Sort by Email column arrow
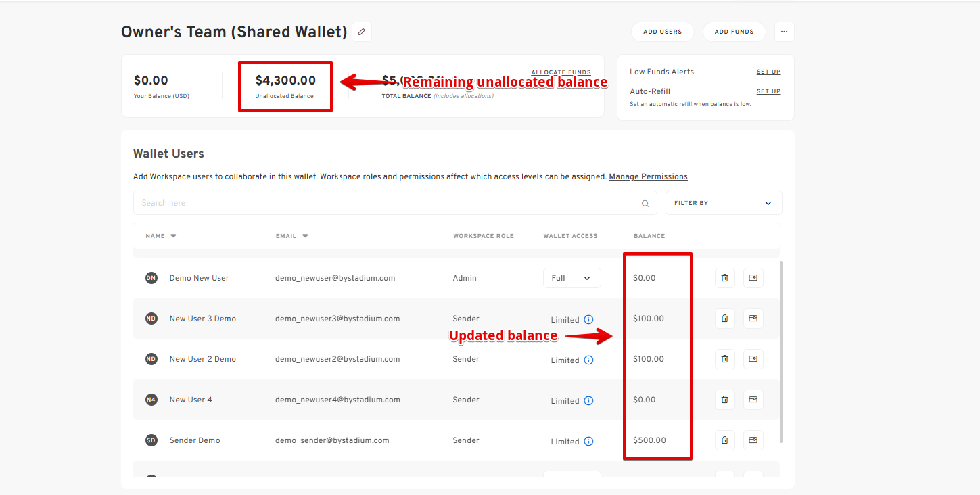 305,236
